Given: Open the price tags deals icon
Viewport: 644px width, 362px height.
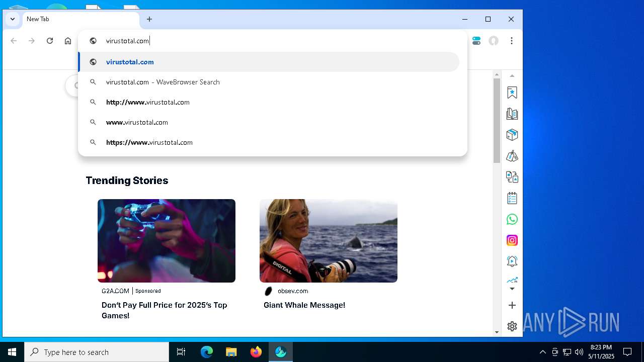Looking at the screenshot, I should click(512, 156).
